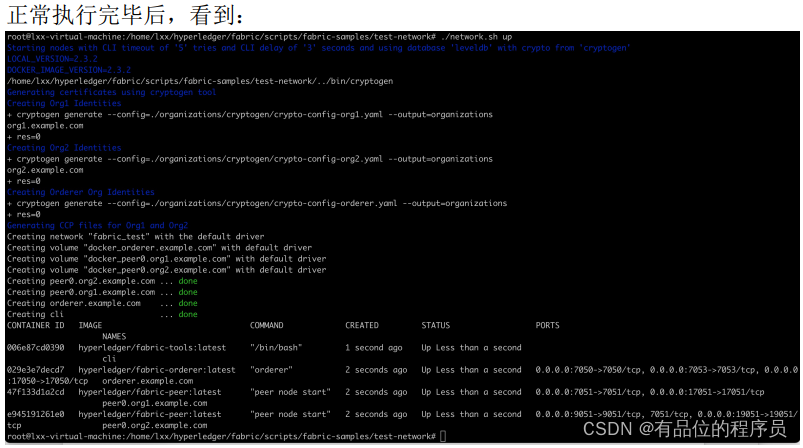Click the 'docker_peer0.org1.example.com' volume line

click(166, 259)
